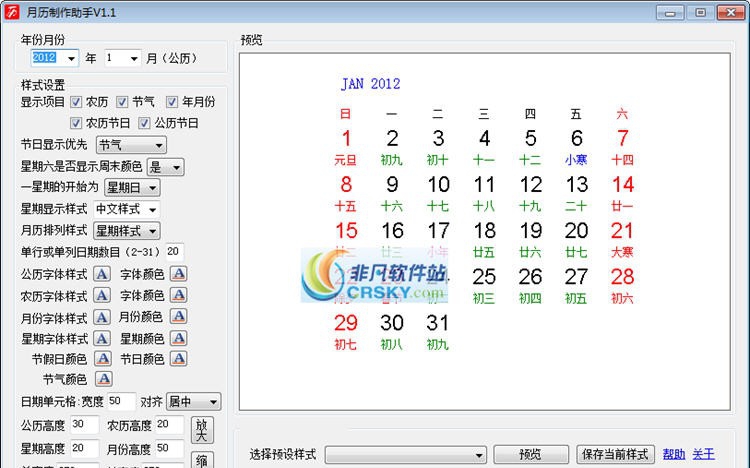Disable the 公历节日 checkbox

(x=144, y=123)
